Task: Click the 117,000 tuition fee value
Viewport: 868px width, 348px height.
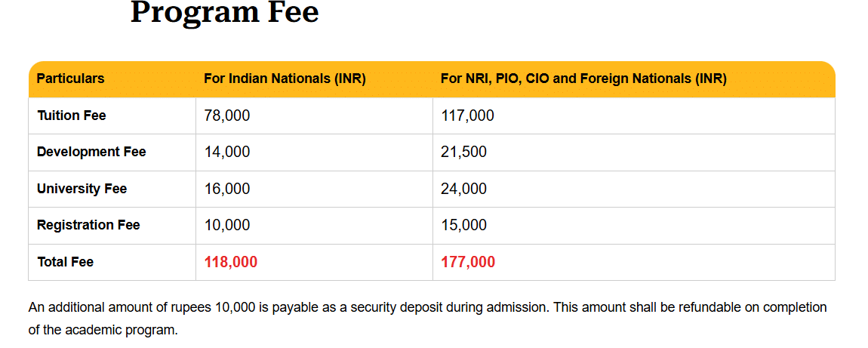Action: click(x=467, y=115)
